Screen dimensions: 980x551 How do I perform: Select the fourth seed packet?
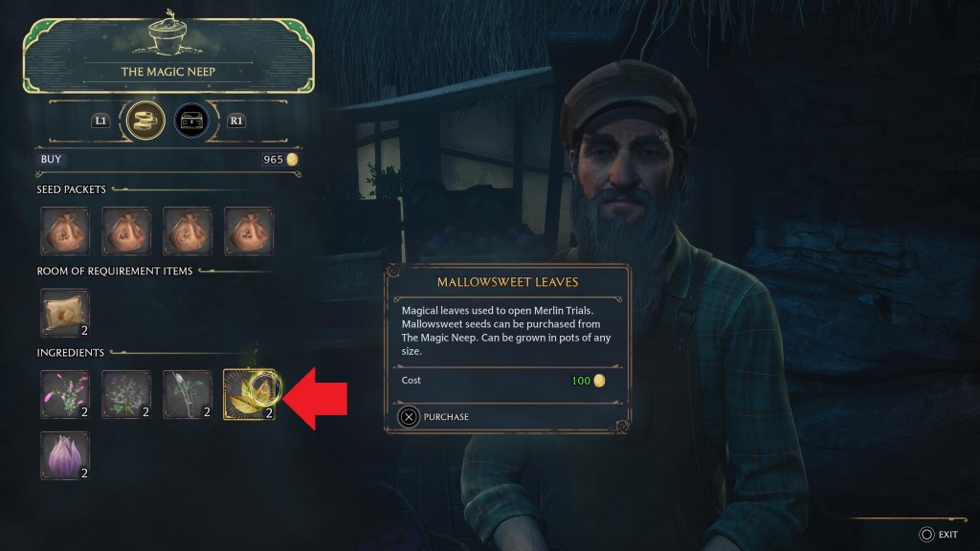pyautogui.click(x=249, y=231)
